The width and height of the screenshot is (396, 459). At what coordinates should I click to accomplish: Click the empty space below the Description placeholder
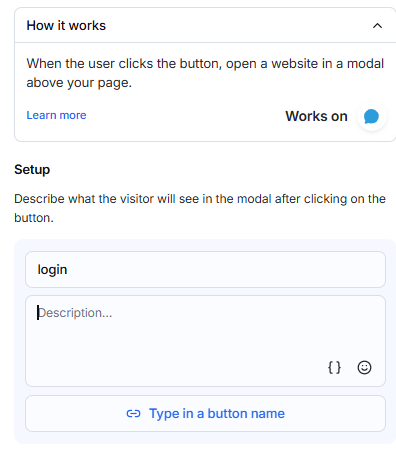[x=180, y=347]
